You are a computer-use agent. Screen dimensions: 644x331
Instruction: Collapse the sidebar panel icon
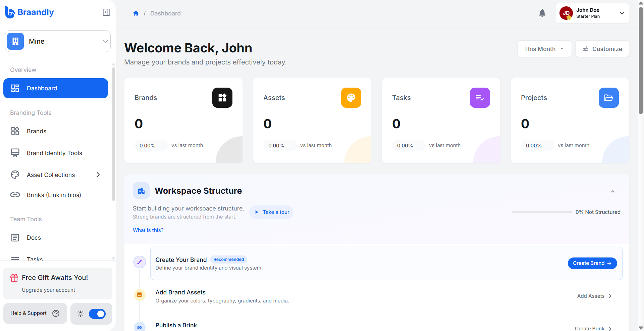tap(106, 12)
